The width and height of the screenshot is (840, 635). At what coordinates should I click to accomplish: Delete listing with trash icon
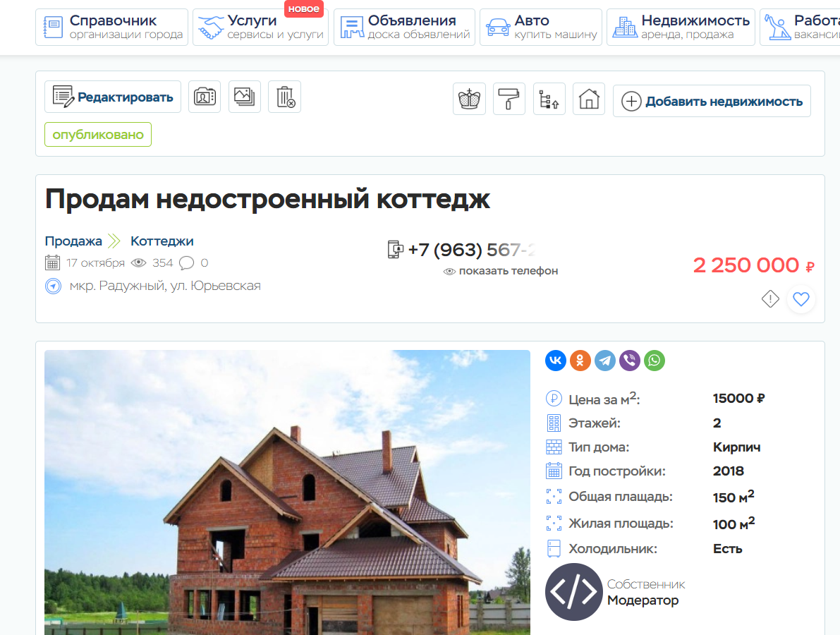pyautogui.click(x=285, y=97)
